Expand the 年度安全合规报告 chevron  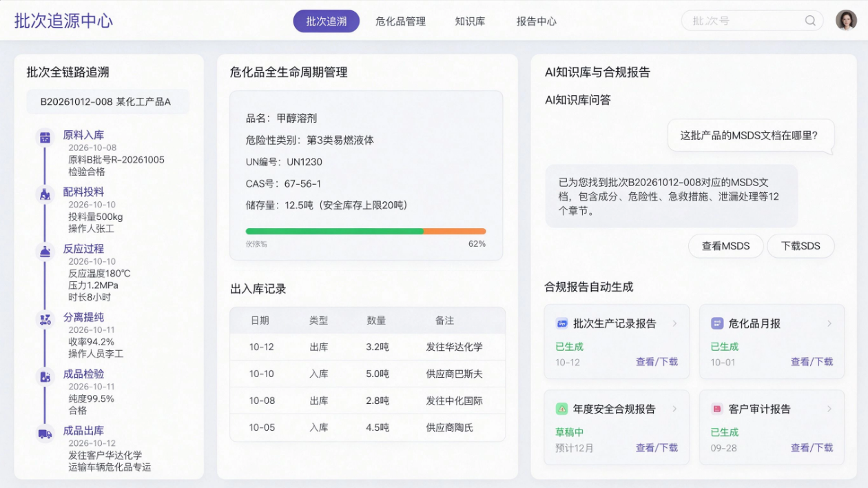tap(674, 409)
